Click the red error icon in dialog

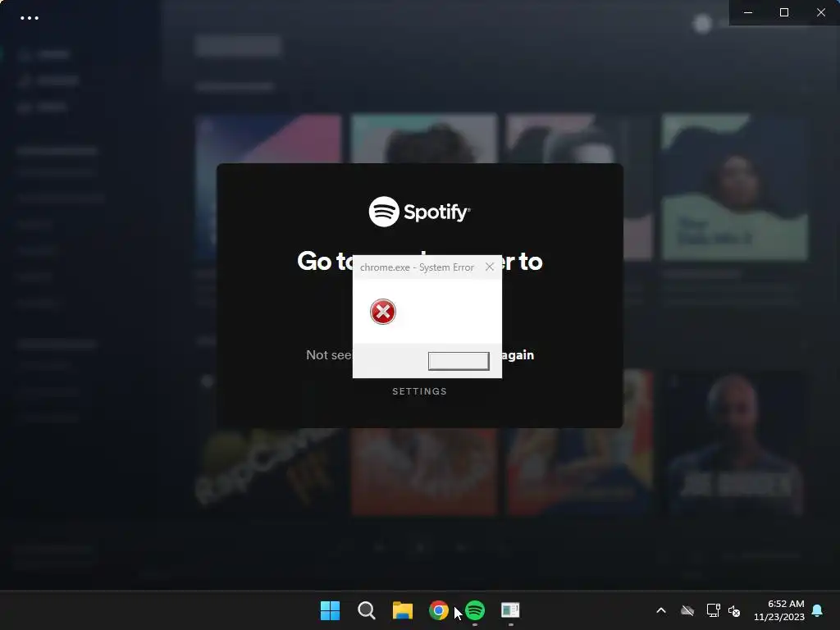click(x=383, y=312)
